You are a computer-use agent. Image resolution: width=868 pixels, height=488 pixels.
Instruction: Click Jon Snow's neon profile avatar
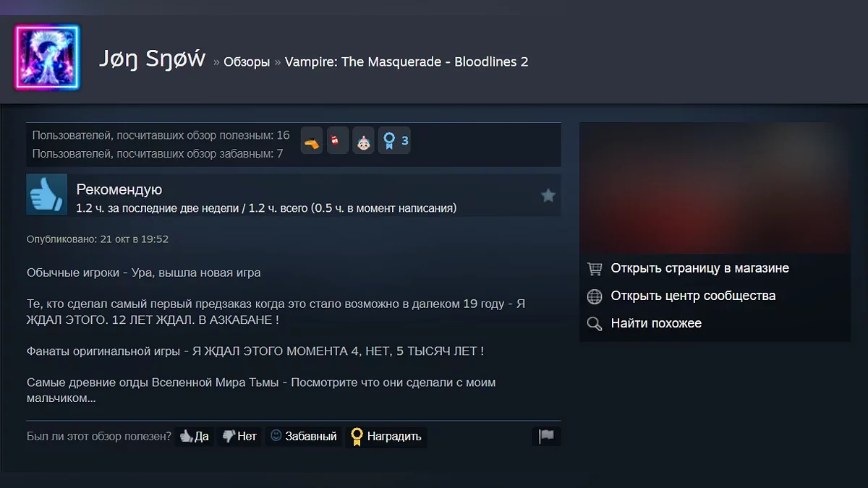click(47, 57)
